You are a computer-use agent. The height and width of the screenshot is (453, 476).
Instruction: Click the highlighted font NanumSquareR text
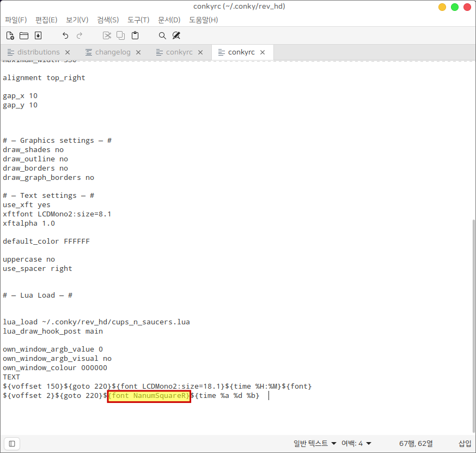149,396
